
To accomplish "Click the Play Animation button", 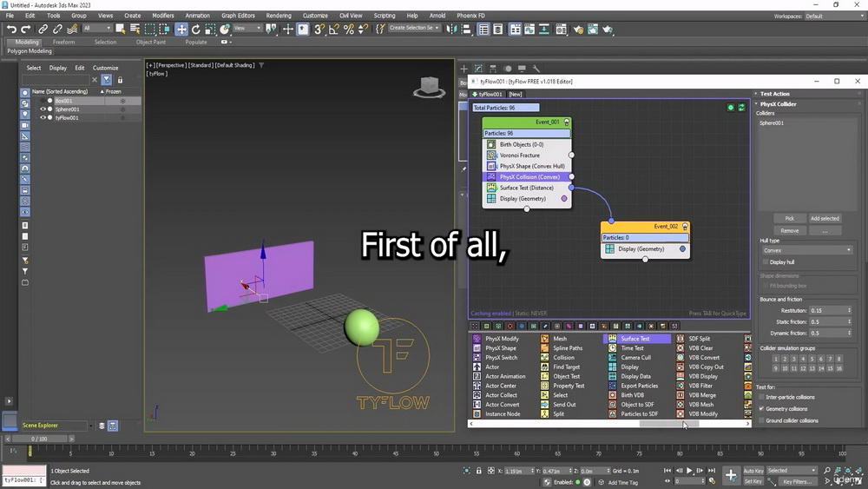I will (x=689, y=470).
